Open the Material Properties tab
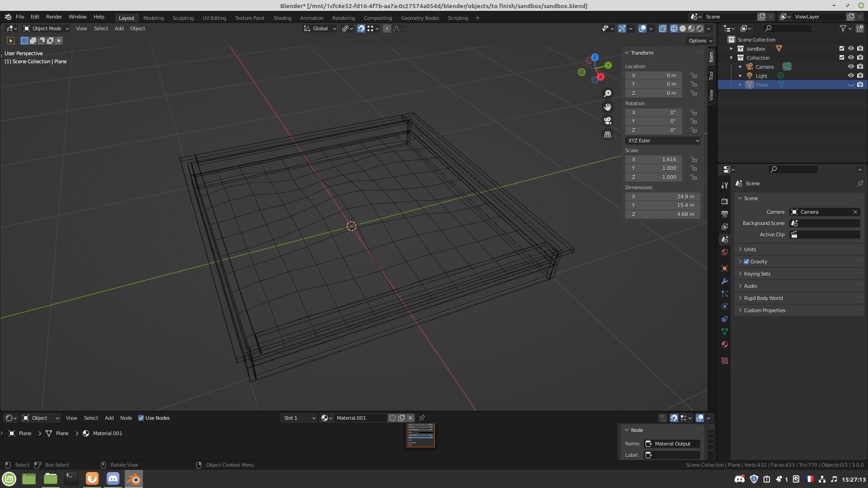The height and width of the screenshot is (488, 868). (725, 345)
